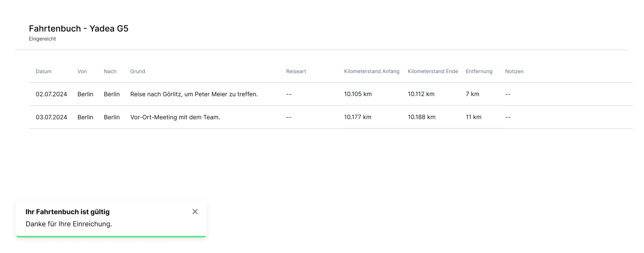Click the 'Kilometerstand Ende' column header

(433, 72)
